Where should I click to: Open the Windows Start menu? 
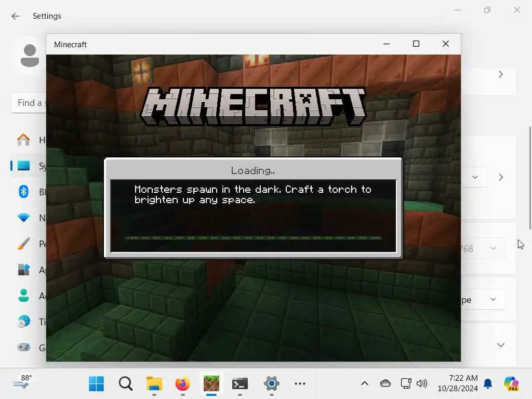pos(96,384)
